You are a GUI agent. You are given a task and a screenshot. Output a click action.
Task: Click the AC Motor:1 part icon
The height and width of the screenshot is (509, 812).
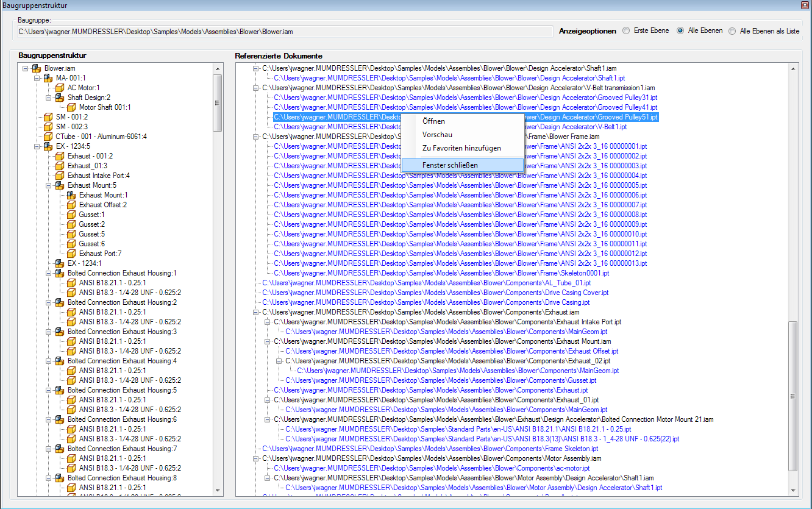coord(60,88)
